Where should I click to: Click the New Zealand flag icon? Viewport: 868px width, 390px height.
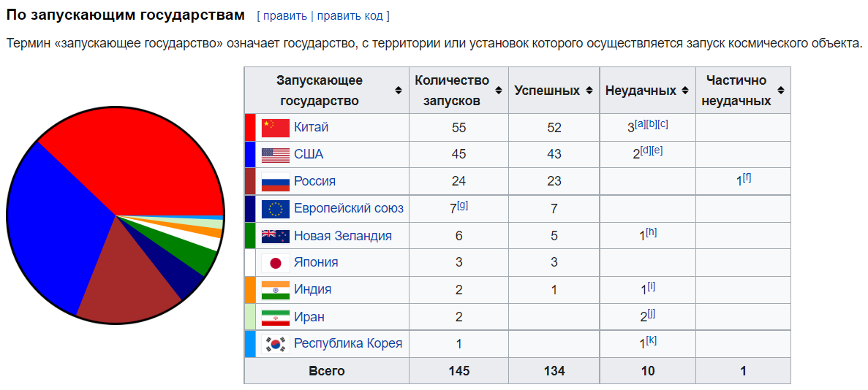click(275, 236)
